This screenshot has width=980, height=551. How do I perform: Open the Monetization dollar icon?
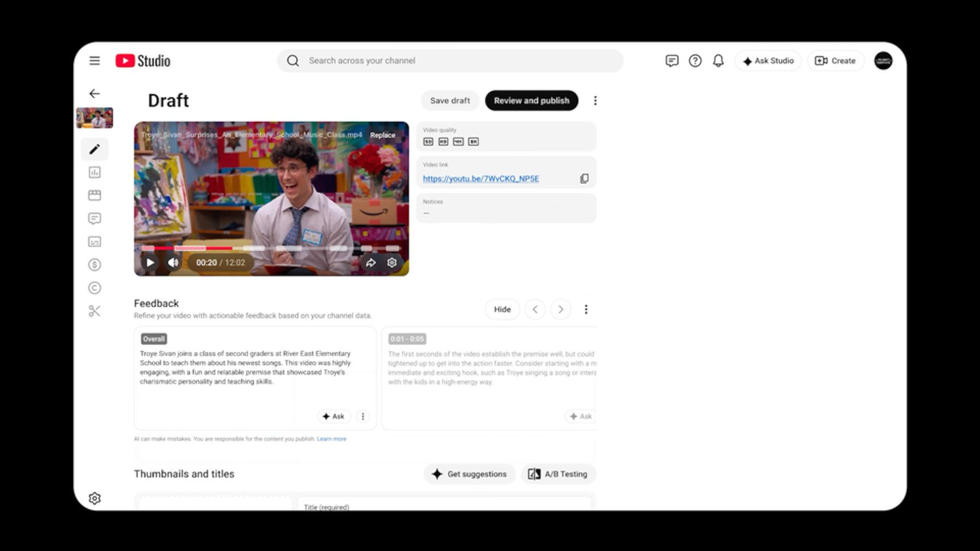pos(94,265)
